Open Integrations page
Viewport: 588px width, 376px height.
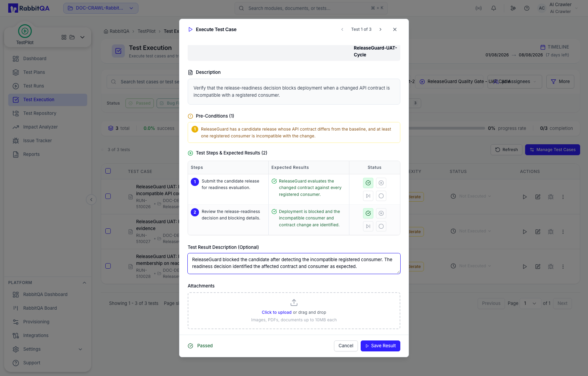48,336
